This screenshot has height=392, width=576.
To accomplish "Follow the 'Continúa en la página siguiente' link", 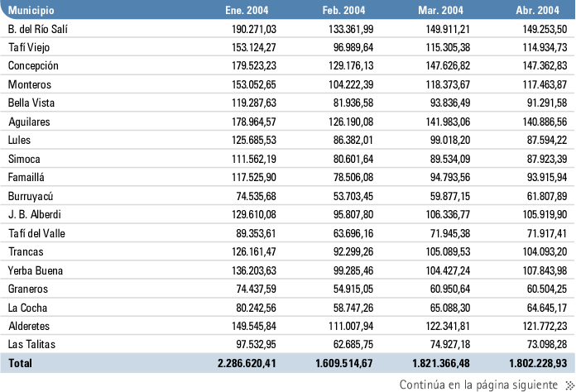I will (478, 385).
